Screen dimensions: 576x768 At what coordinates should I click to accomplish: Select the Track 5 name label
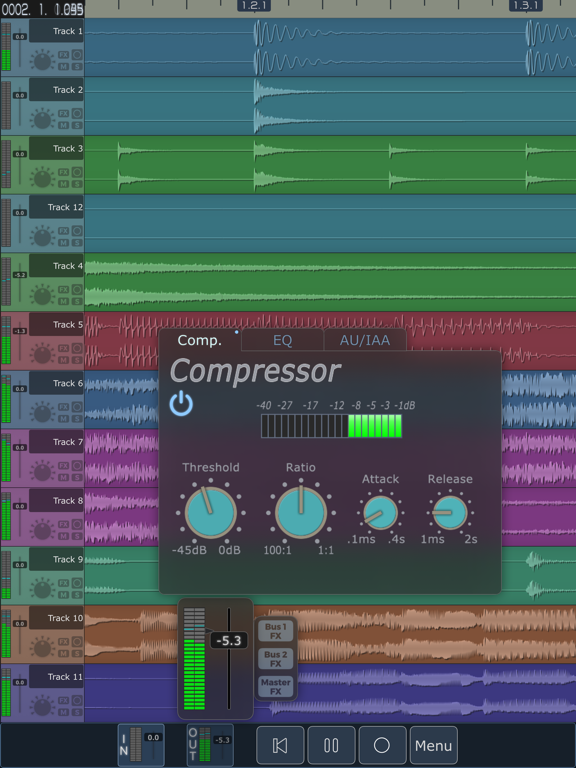coord(56,324)
